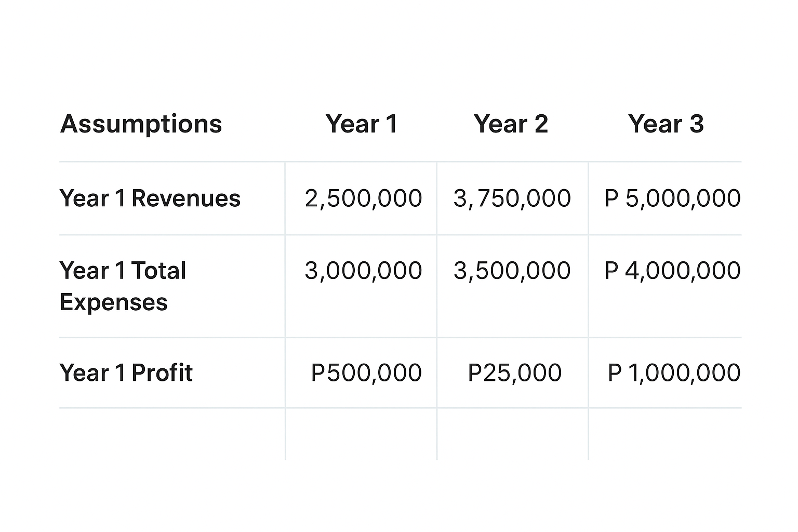Click the empty cell below P 1,000,000
798x532 pixels.
pos(665,434)
